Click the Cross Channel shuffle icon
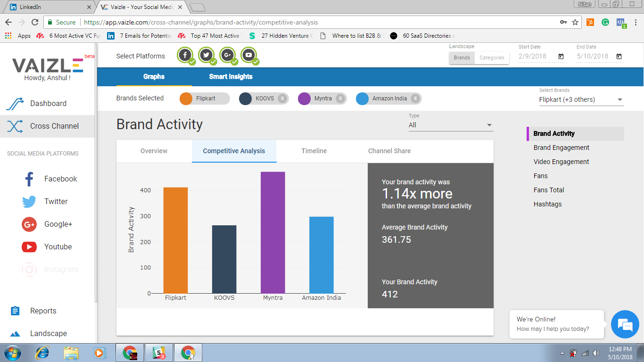 pos(15,126)
